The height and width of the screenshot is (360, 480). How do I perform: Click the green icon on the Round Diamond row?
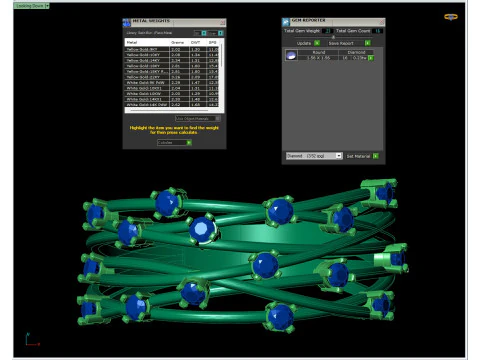click(x=371, y=58)
